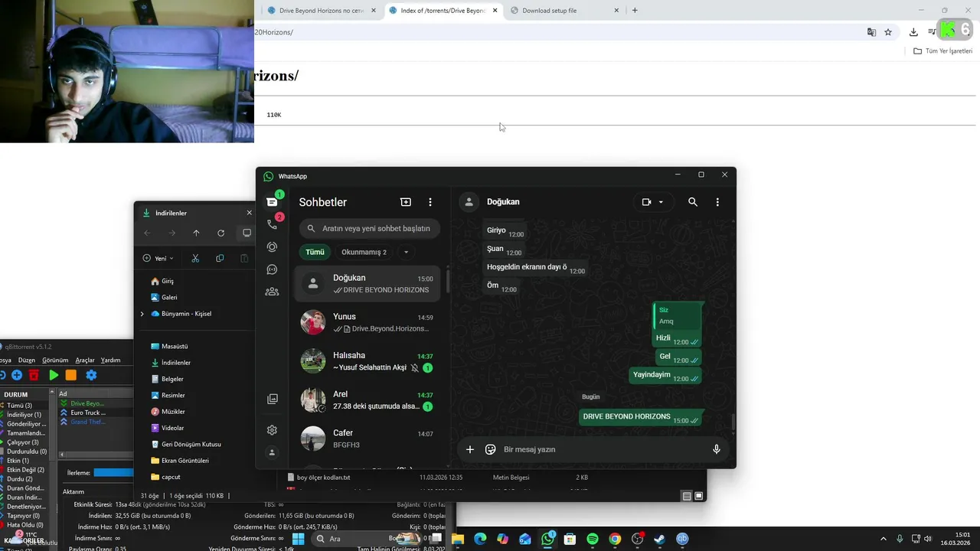
Task: Click qBittorrent red delete torrent icon
Action: 34,375
